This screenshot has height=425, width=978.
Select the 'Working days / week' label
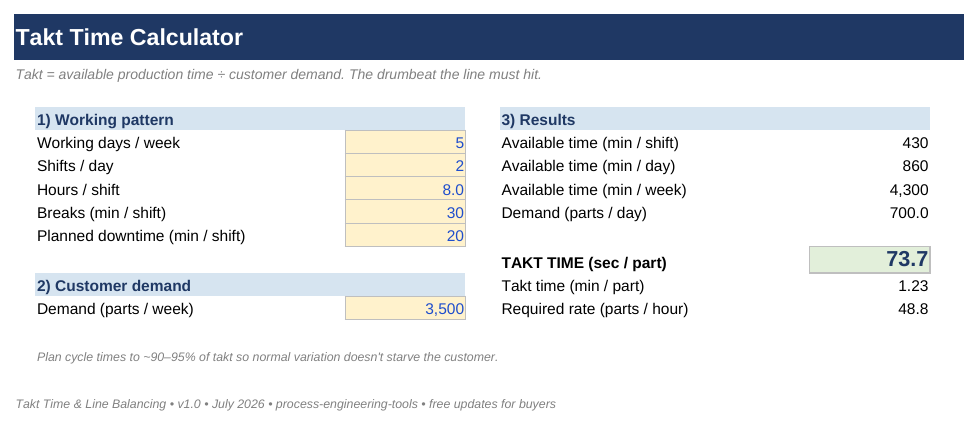coord(109,143)
